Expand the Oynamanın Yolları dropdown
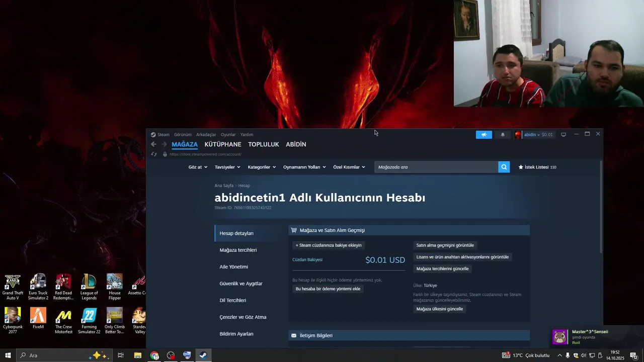This screenshot has width=644, height=362. click(x=304, y=167)
